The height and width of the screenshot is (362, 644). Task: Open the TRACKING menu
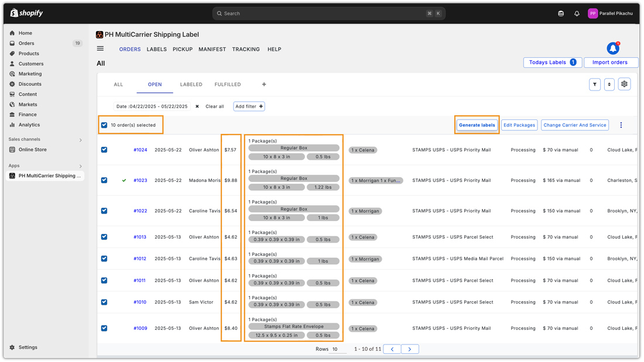coord(246,49)
